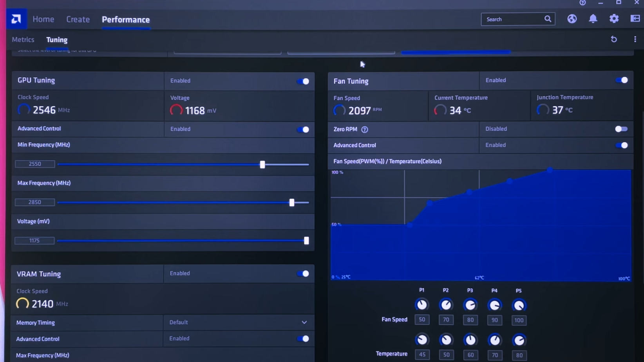Click the P5 fan speed value 100
Screen dimensions: 644x362
coord(519,320)
